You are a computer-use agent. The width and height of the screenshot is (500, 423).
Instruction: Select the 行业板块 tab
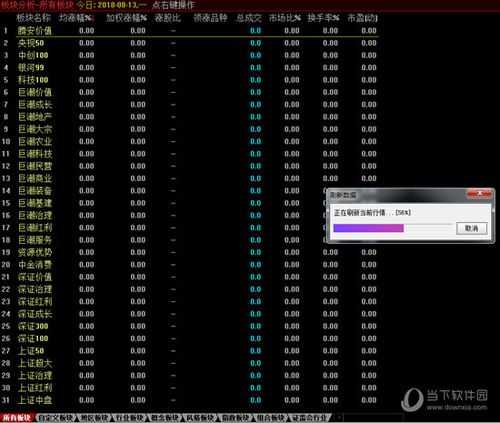[x=131, y=418]
